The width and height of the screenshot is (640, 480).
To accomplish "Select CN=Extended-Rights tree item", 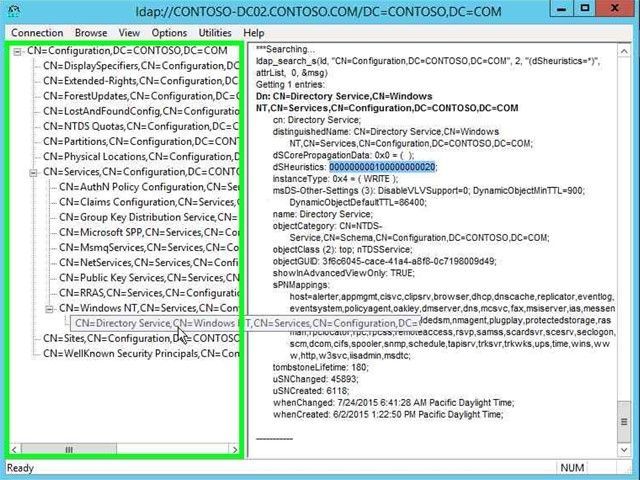I will tap(141, 81).
